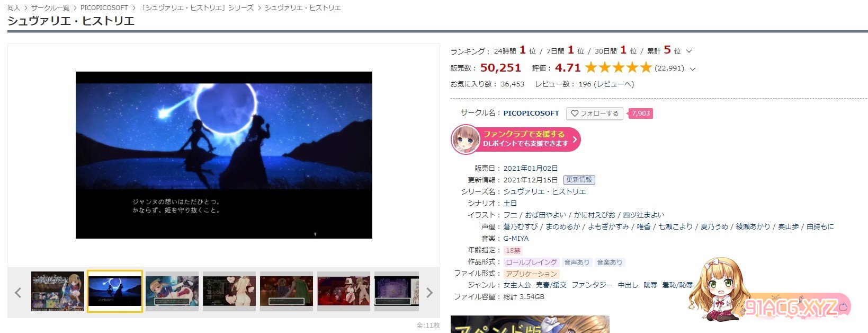Open the 売春/援交 genre link

click(x=551, y=285)
